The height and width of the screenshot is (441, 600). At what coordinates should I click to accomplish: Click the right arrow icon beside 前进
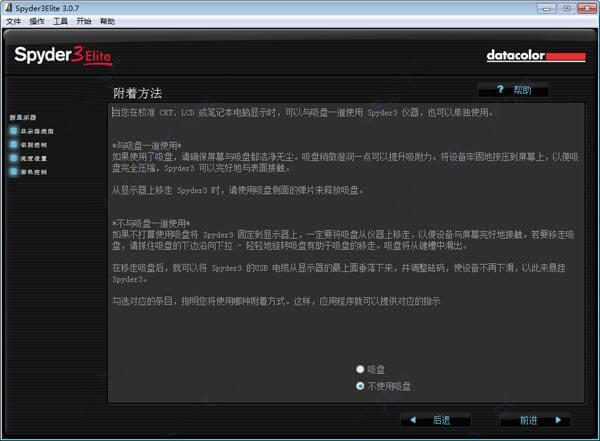[558, 420]
